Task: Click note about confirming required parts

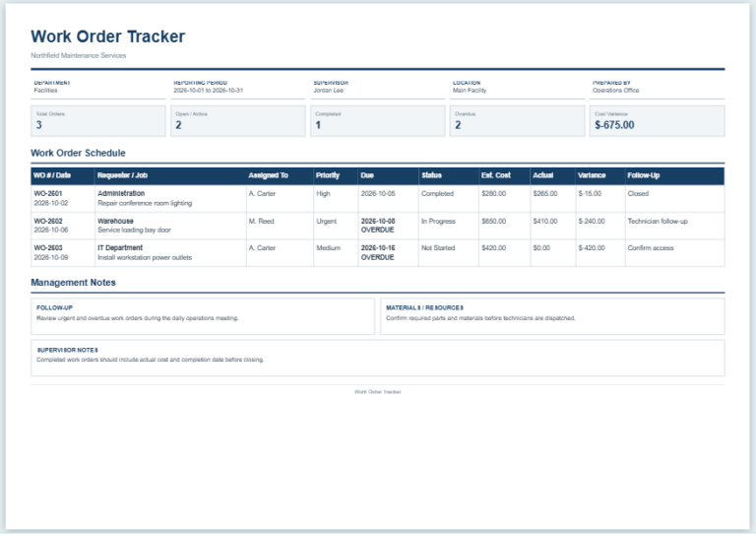Action: [480, 318]
